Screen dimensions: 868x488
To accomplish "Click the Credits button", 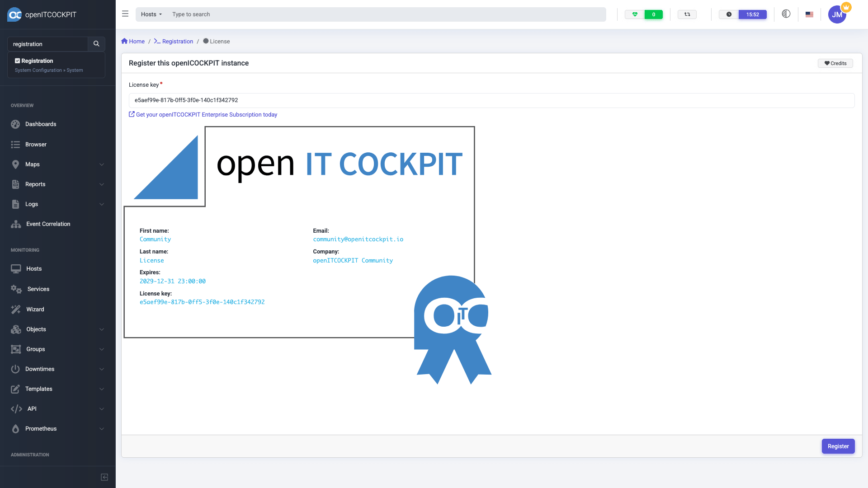I will tap(835, 63).
